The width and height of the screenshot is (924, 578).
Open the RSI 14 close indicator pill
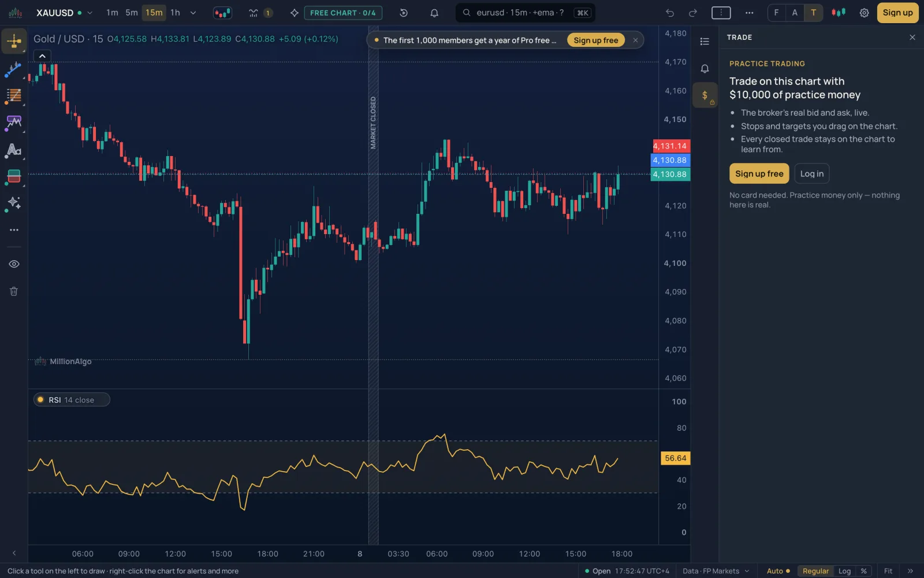(x=72, y=400)
